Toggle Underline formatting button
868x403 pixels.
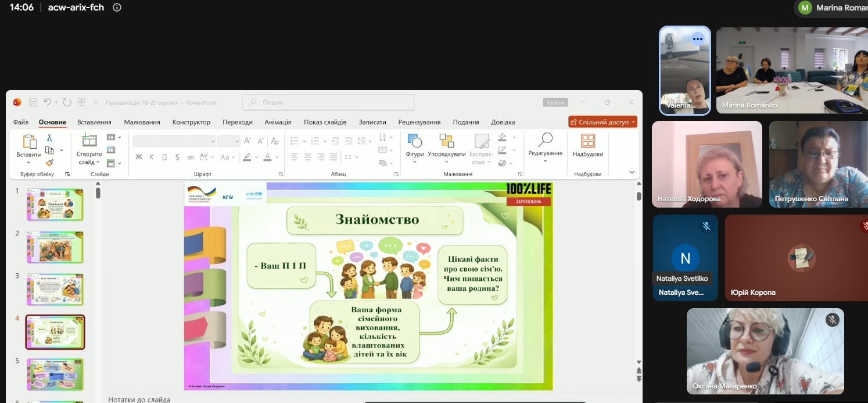(x=164, y=157)
